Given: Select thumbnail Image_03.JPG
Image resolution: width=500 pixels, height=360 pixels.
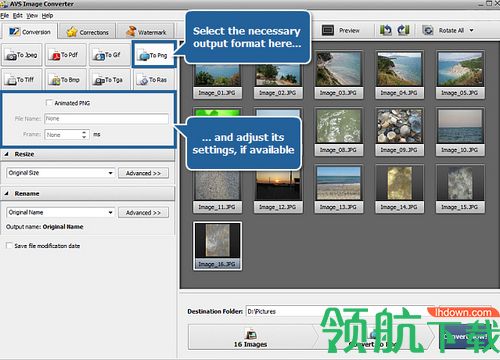Looking at the screenshot, I should tap(339, 75).
